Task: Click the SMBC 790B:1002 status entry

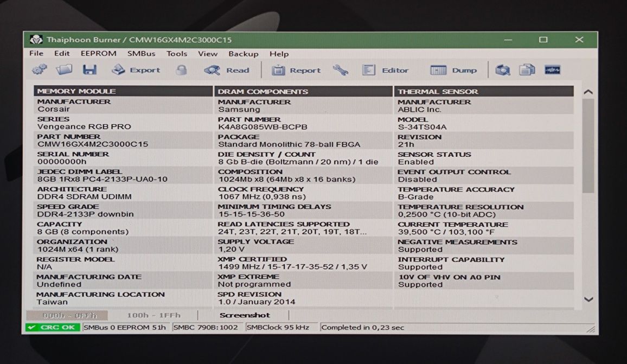Action: point(206,327)
